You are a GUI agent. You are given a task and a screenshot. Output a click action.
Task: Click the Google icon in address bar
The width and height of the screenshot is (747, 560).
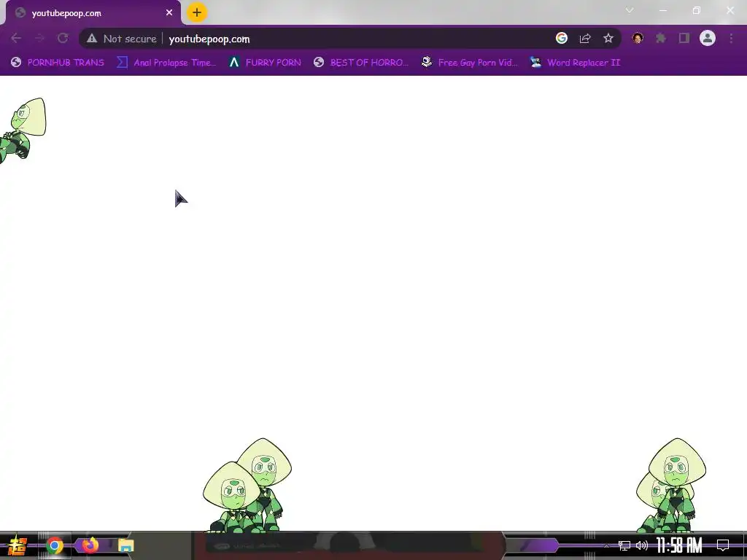pyautogui.click(x=562, y=38)
